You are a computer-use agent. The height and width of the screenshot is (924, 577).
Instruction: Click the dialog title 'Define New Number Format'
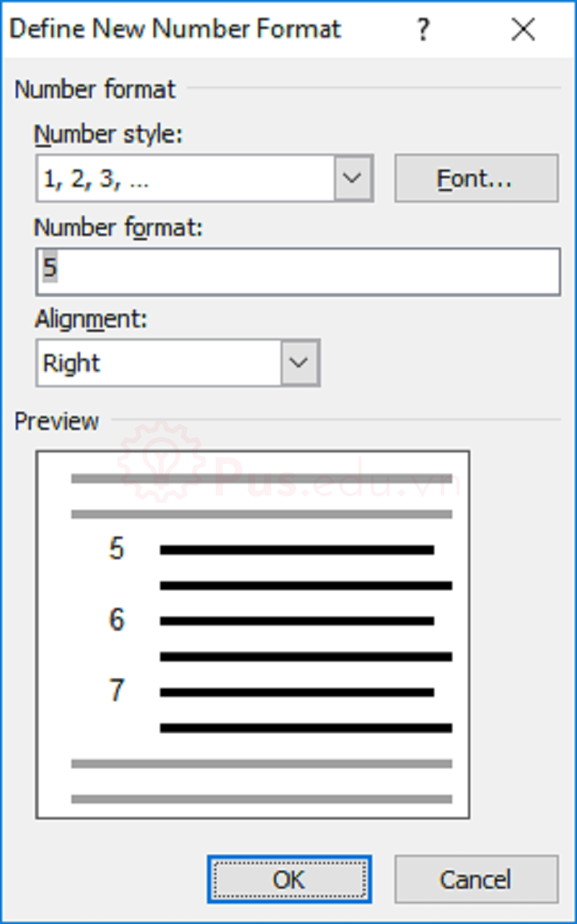point(175,30)
